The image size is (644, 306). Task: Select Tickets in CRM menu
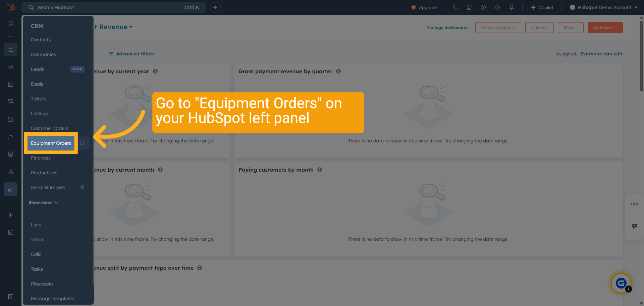pos(39,99)
